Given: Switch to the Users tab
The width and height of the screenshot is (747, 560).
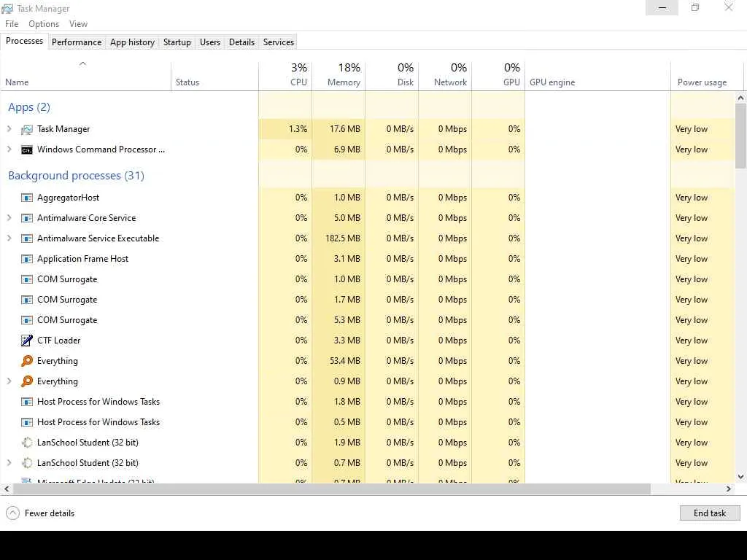Looking at the screenshot, I should 210,42.
